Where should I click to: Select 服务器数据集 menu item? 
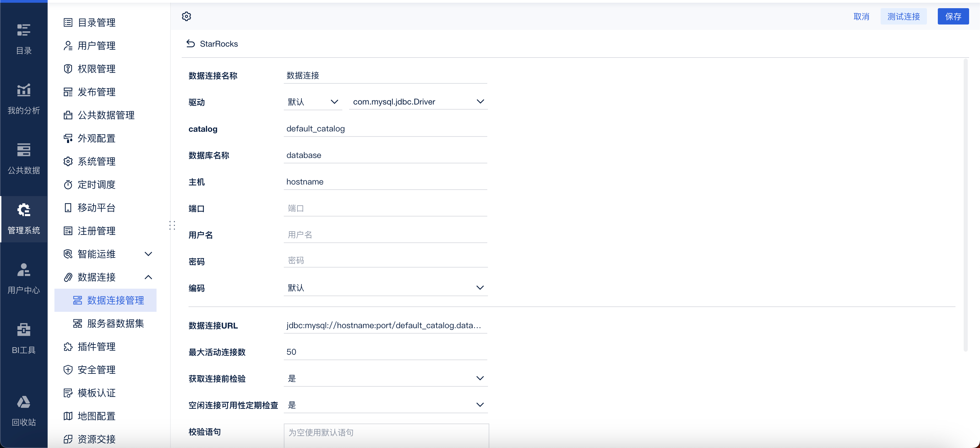point(115,323)
